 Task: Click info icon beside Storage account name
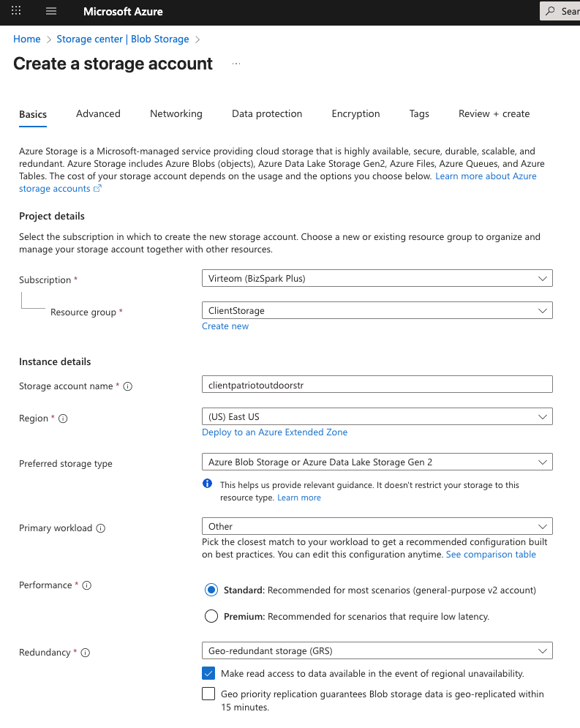coord(128,386)
